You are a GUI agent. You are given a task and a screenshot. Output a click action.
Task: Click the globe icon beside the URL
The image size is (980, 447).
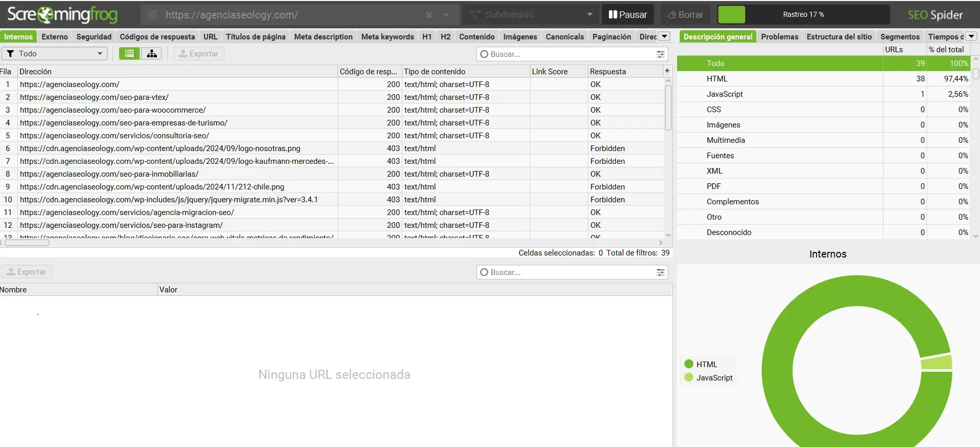click(x=153, y=15)
